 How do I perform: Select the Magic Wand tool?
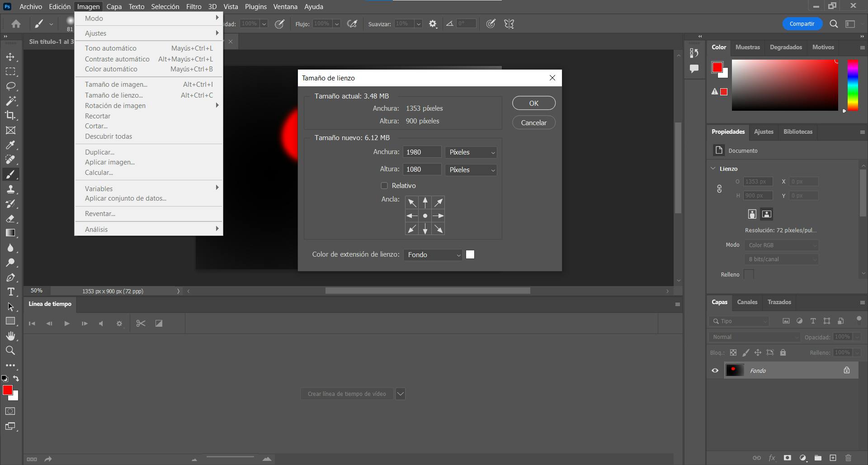coord(10,100)
